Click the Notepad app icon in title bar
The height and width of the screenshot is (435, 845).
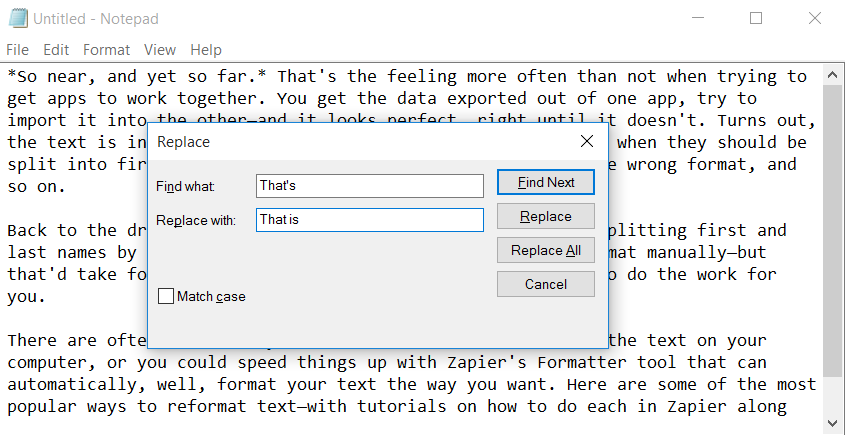18,19
